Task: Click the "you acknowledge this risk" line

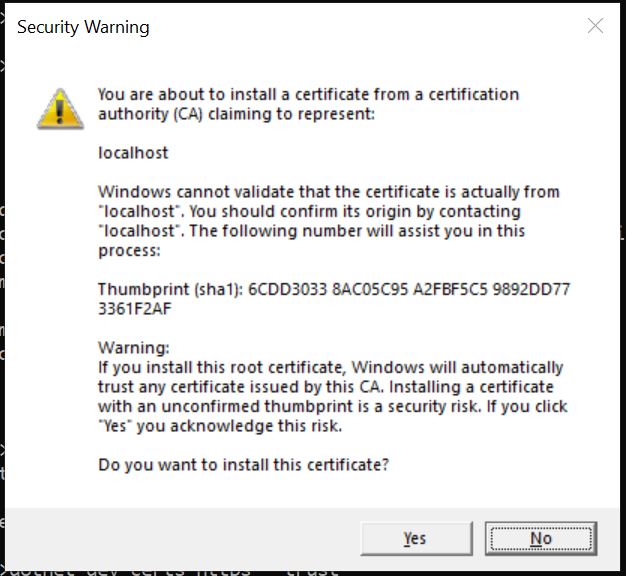Action: click(218, 426)
